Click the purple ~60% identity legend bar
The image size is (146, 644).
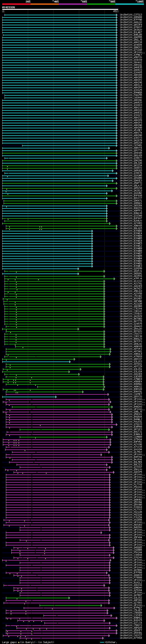73,4
